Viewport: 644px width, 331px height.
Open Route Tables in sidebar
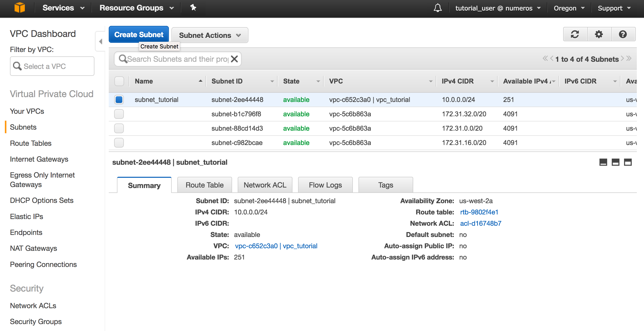click(x=31, y=143)
